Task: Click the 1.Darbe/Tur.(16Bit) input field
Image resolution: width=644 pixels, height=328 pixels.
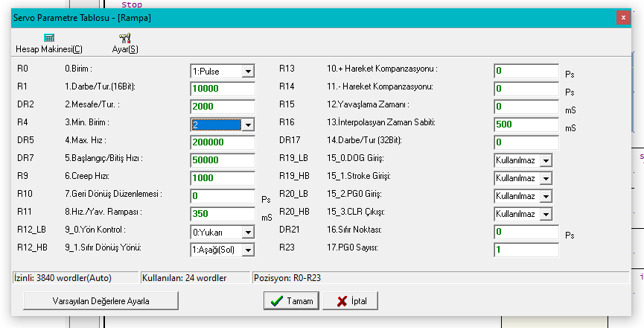Action: coord(223,89)
